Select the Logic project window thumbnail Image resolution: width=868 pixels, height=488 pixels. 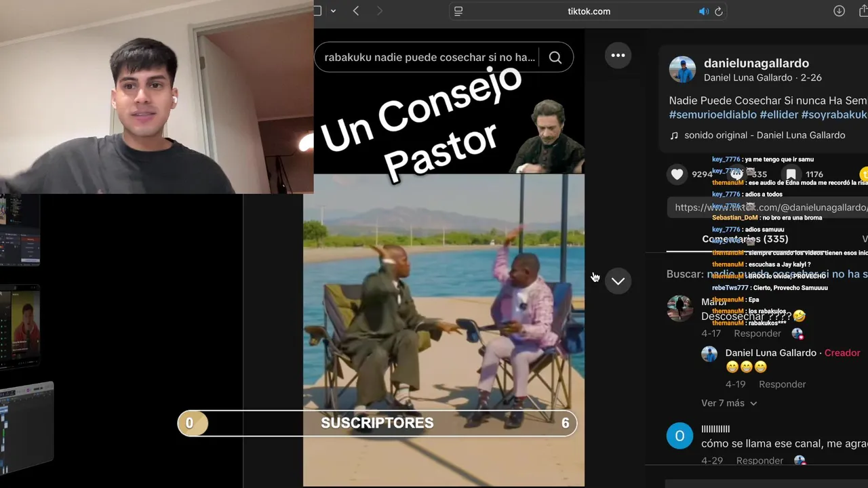click(26, 428)
